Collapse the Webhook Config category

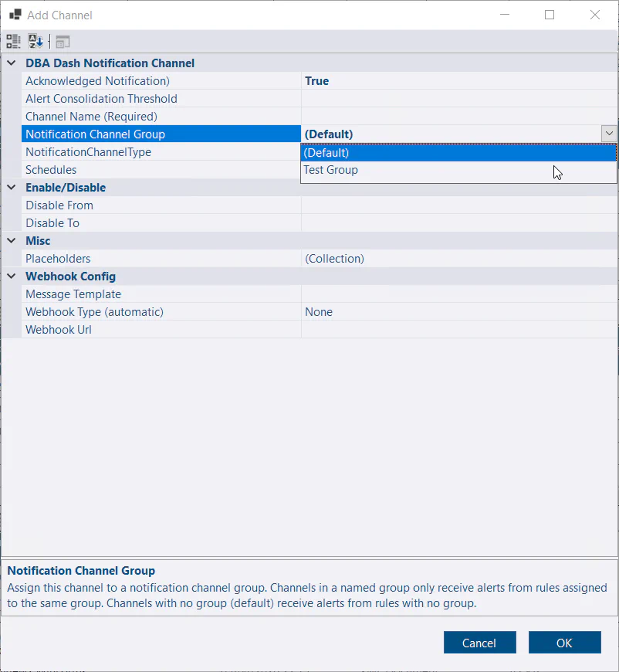tap(11, 277)
